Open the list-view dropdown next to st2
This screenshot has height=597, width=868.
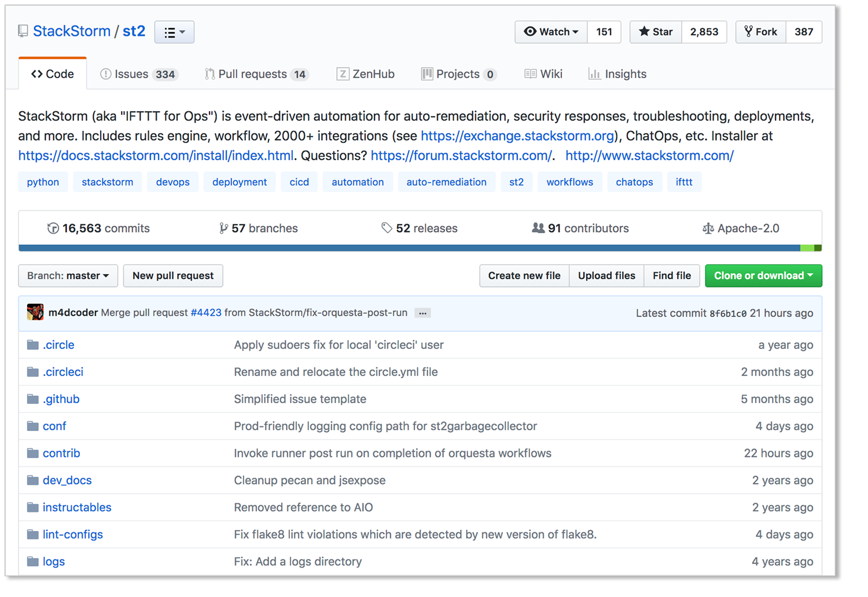pos(174,32)
